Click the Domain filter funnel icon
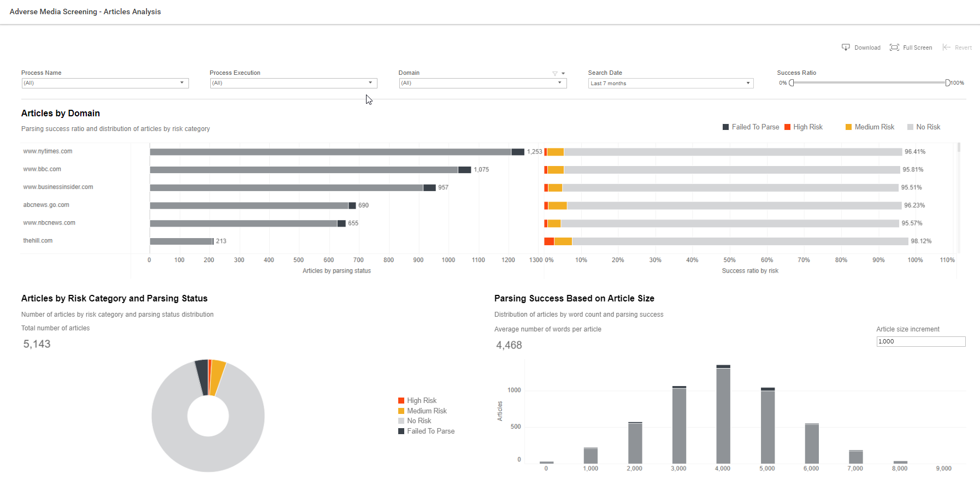The width and height of the screenshot is (980, 480). coord(555,73)
